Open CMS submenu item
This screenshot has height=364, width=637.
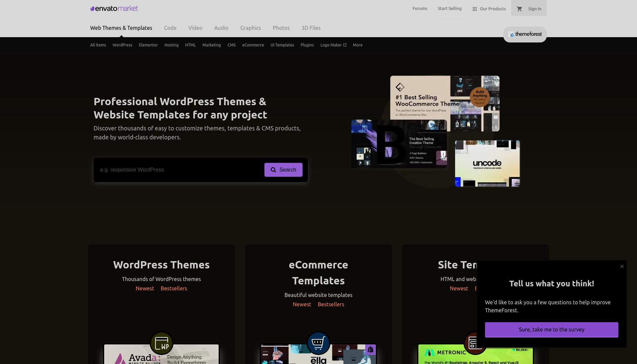(232, 45)
